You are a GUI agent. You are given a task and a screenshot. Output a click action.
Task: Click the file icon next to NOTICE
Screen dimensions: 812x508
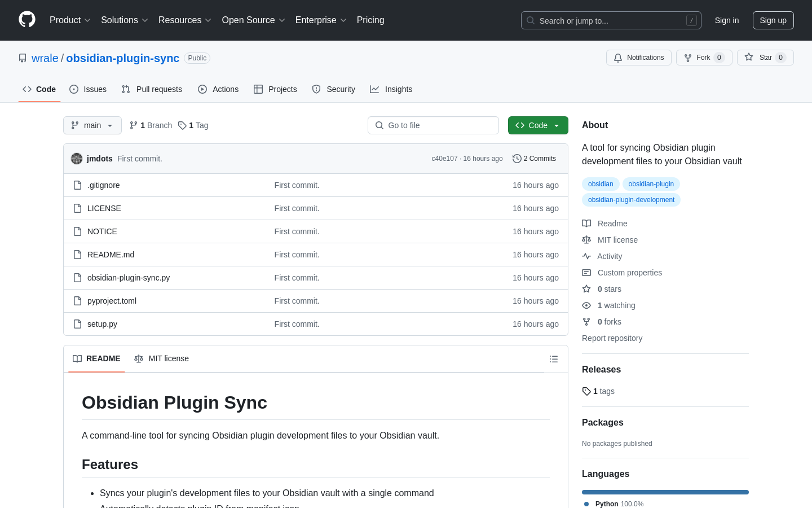point(78,231)
